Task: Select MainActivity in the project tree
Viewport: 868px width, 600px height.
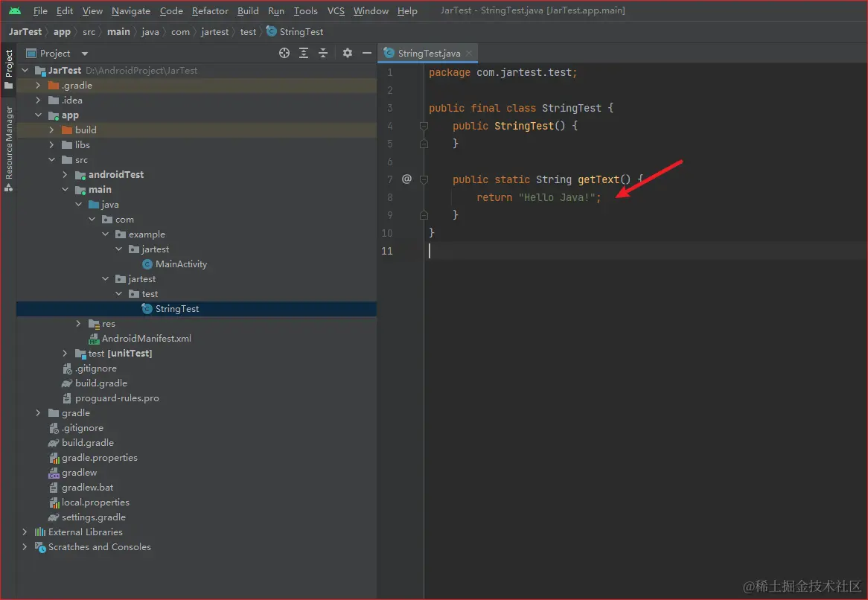Action: [181, 264]
